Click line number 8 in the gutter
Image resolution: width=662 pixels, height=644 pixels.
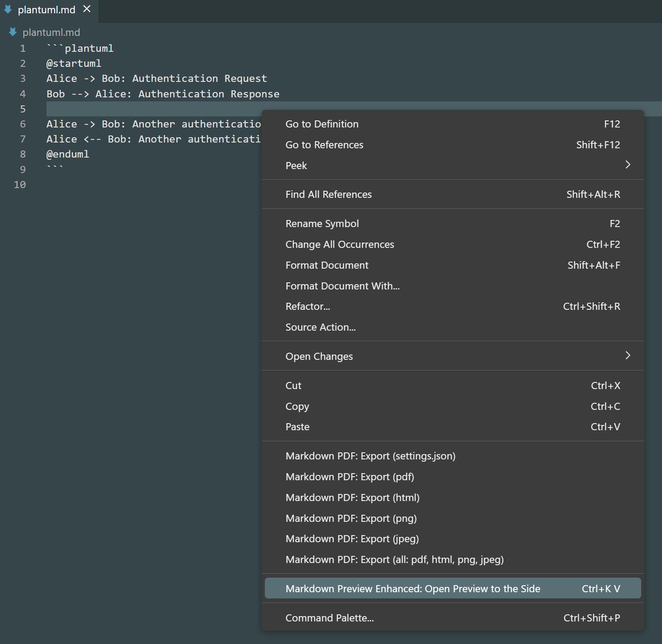[x=23, y=154]
